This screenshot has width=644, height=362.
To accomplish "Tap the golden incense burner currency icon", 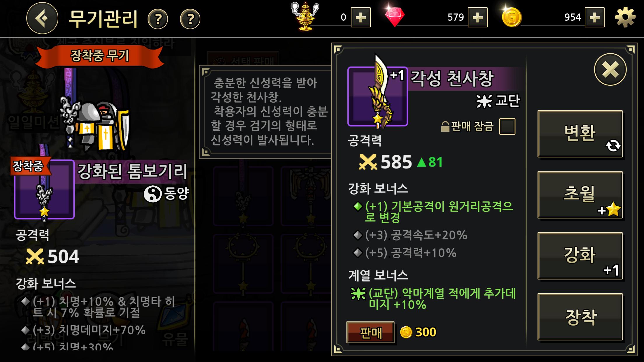I will point(305,16).
